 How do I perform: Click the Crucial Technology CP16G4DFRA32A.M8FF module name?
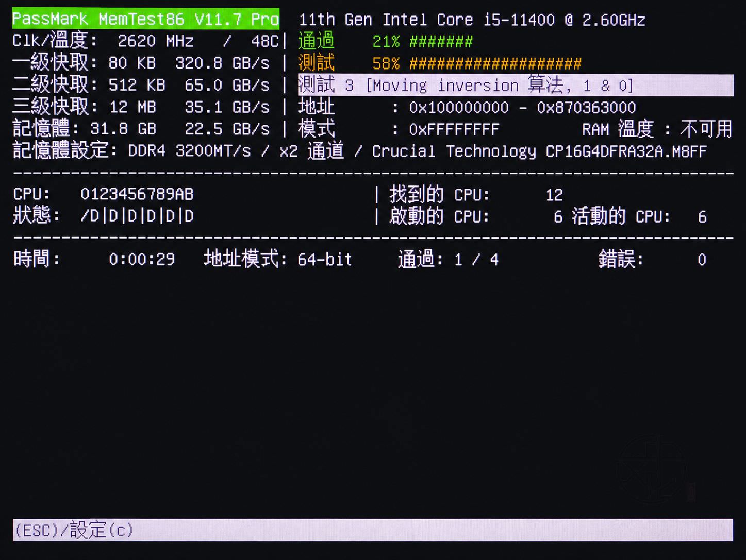539,151
